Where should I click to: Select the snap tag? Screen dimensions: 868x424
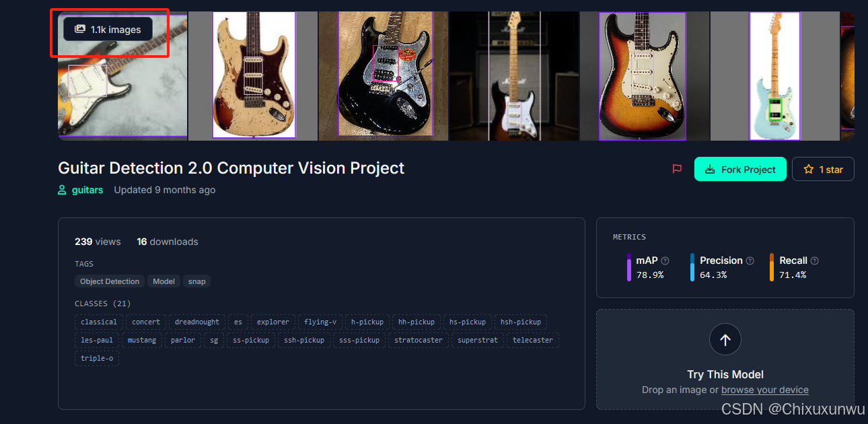(x=197, y=281)
